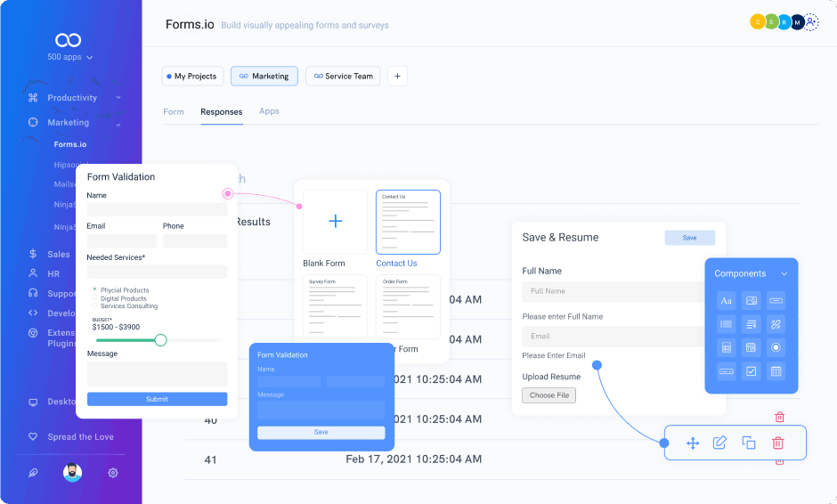Collapse the Components panel chevron
This screenshot has height=504, width=837.
784,273
